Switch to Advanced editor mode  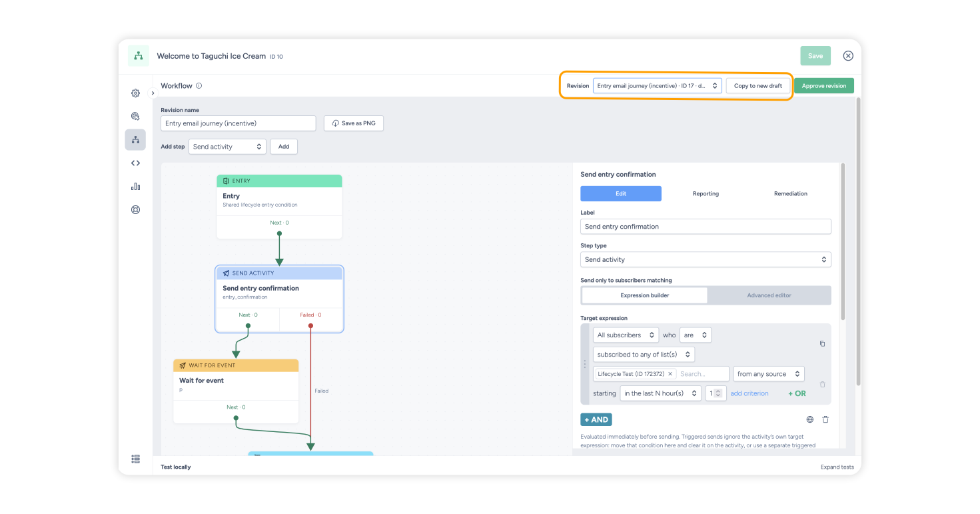[769, 295]
